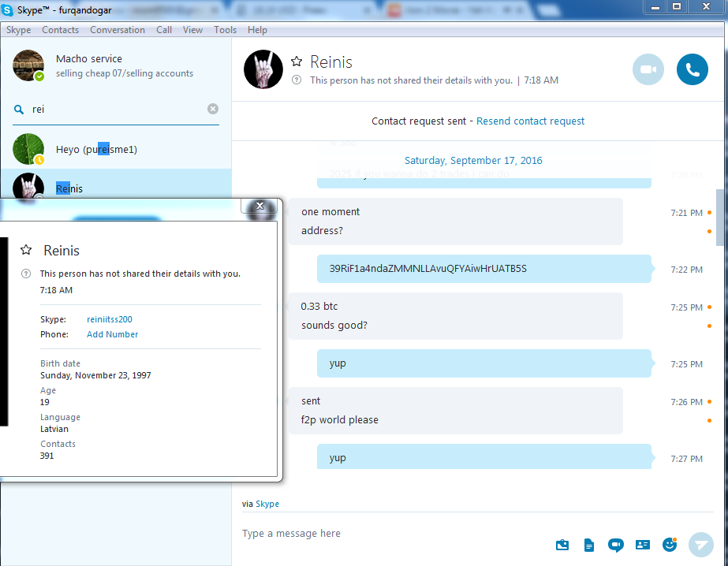728x566 pixels.
Task: Click the Latvian language value
Action: pyautogui.click(x=54, y=429)
